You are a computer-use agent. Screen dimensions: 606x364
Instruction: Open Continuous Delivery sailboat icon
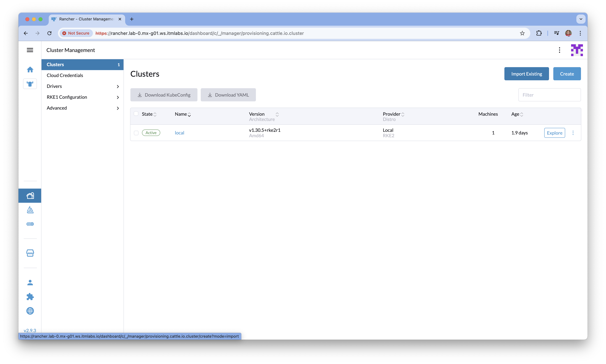(x=30, y=210)
